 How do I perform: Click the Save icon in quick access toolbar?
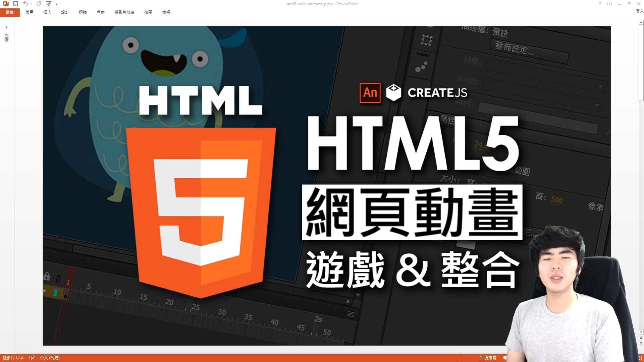pyautogui.click(x=15, y=4)
